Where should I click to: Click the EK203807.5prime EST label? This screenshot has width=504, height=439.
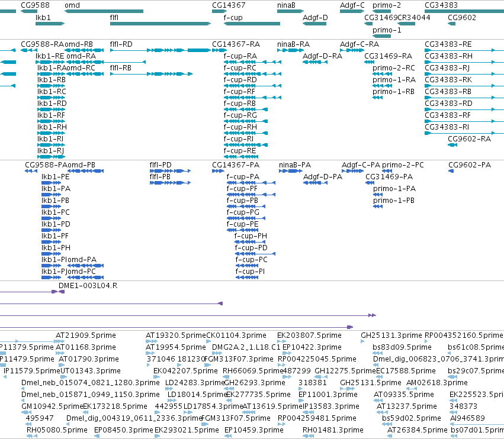pos(309,335)
